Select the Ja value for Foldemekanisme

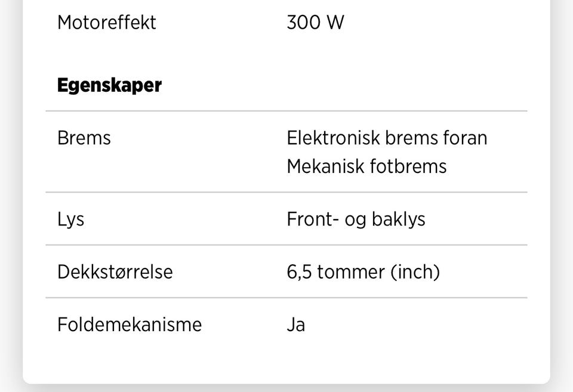coord(295,325)
